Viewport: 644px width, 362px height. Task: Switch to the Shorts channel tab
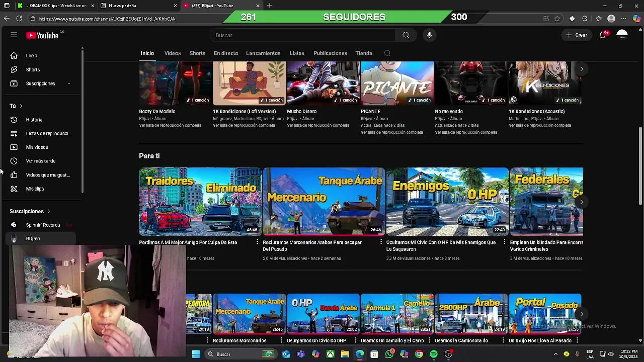point(197,53)
